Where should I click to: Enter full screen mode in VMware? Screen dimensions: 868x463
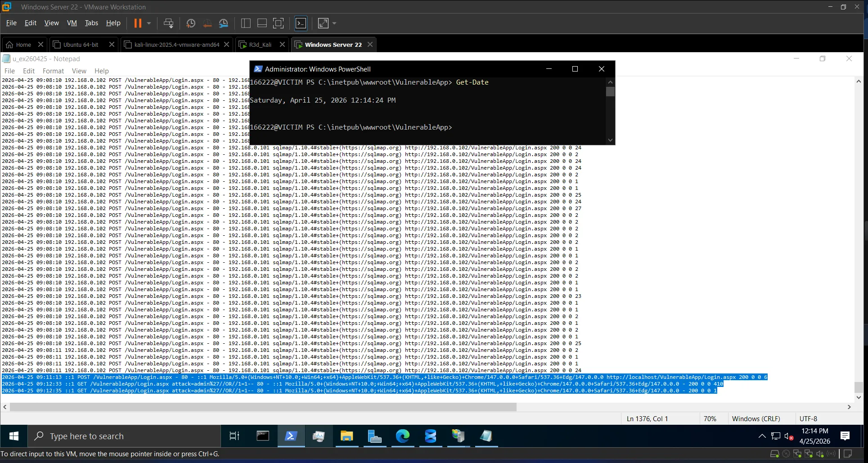279,23
